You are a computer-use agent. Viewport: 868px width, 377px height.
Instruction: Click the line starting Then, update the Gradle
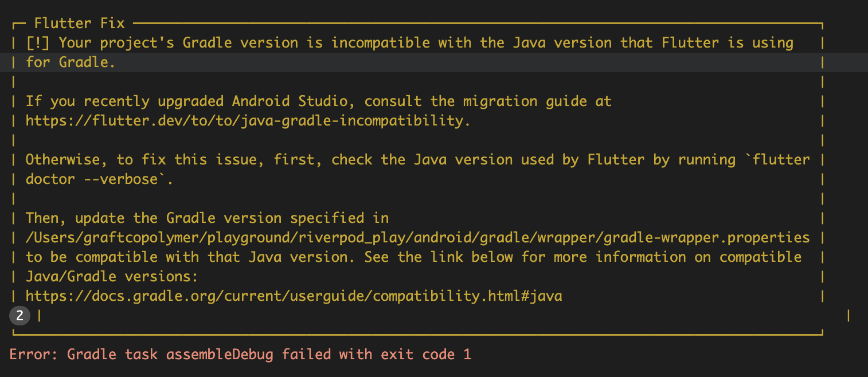pyautogui.click(x=207, y=218)
